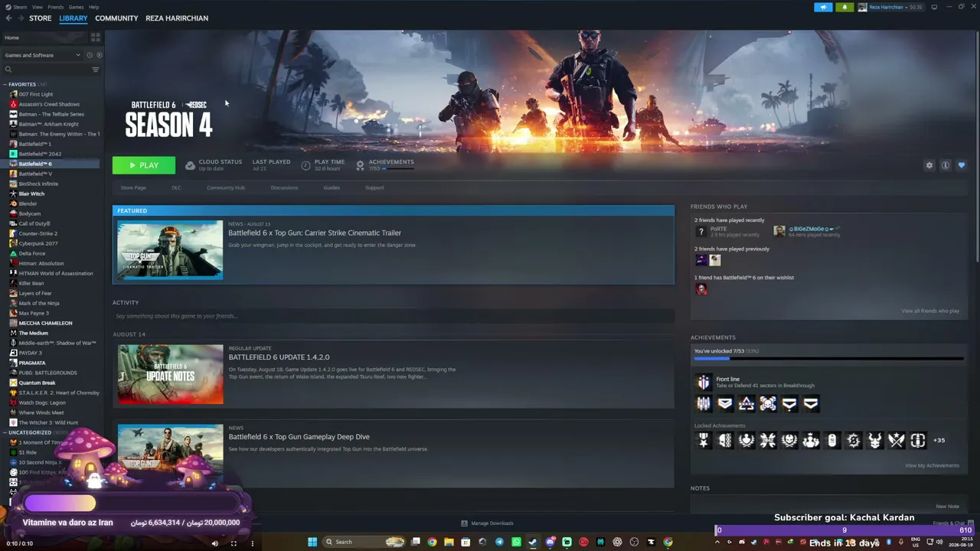Image resolution: width=980 pixels, height=551 pixels.
Task: Show recently played sorting clock icon
Action: [90, 55]
